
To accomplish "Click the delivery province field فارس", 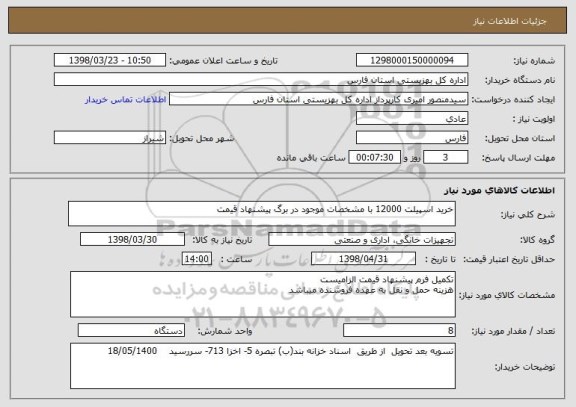I will click(x=412, y=138).
